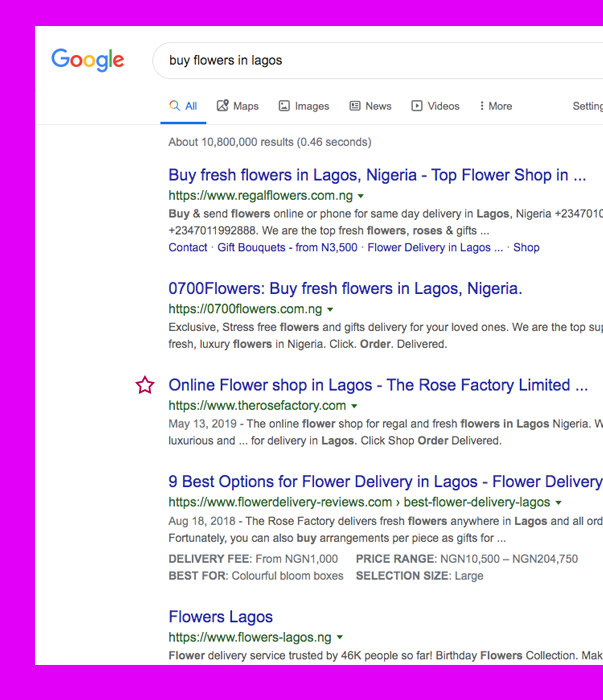Open search Settings

(587, 106)
